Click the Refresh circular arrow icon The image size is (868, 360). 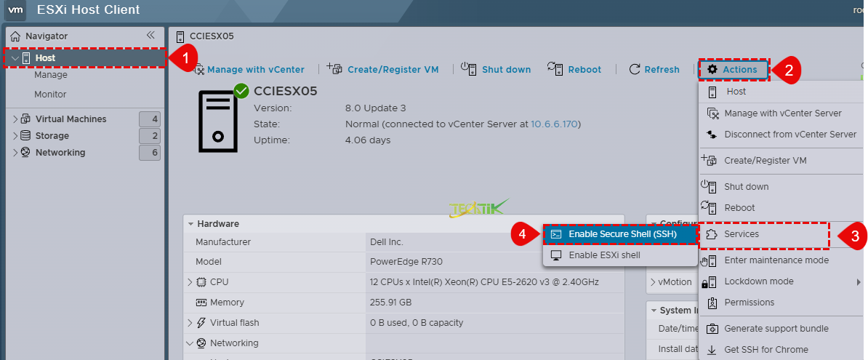(635, 69)
